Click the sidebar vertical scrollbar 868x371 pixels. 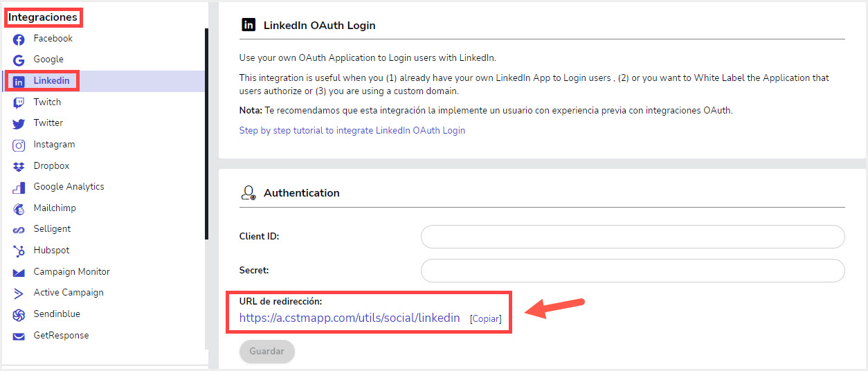[206, 134]
